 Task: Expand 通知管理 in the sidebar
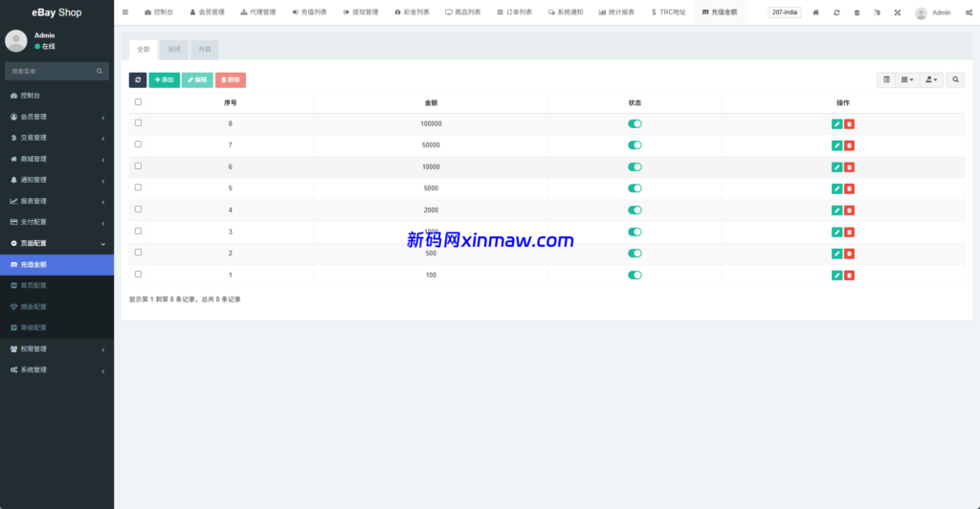pyautogui.click(x=56, y=180)
